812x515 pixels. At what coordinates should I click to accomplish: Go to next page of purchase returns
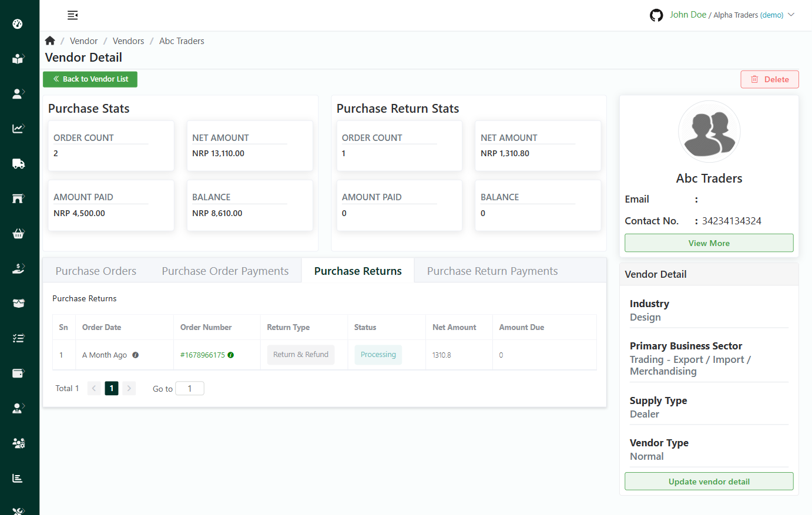[x=129, y=388]
